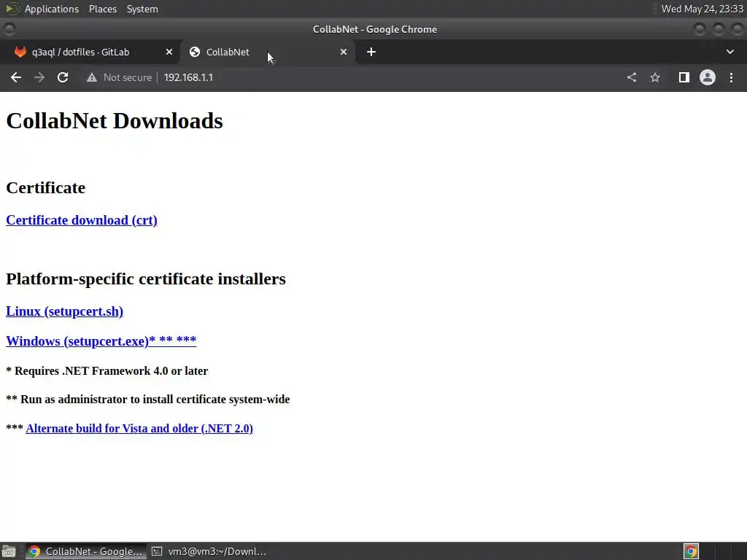
Task: Click the window menu button in title bar
Action: (x=9, y=29)
